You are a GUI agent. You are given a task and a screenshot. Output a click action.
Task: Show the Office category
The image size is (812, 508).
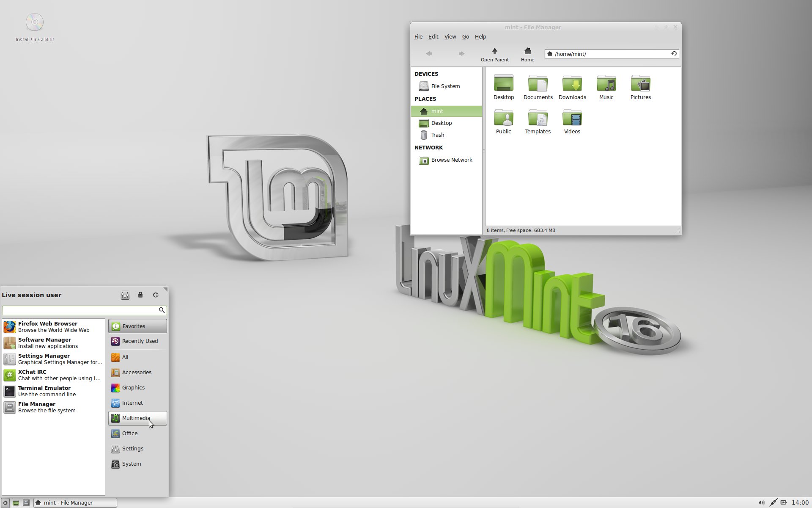(137, 433)
